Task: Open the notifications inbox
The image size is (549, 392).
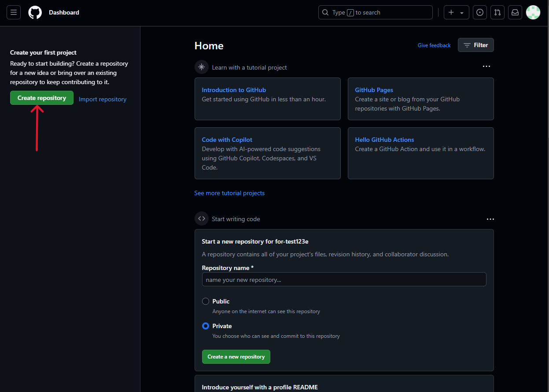Action: click(x=515, y=12)
